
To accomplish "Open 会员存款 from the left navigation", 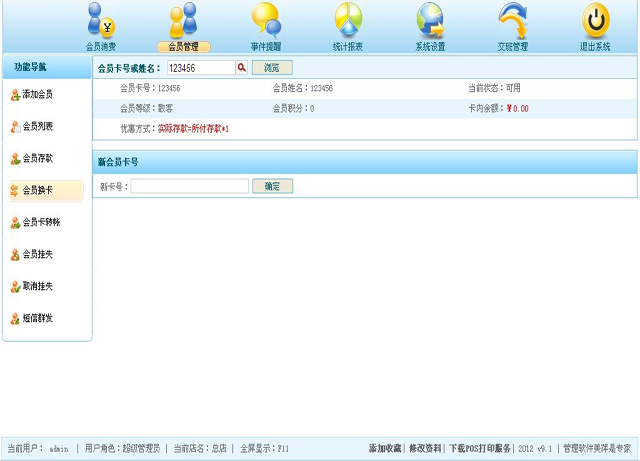I will click(x=37, y=159).
